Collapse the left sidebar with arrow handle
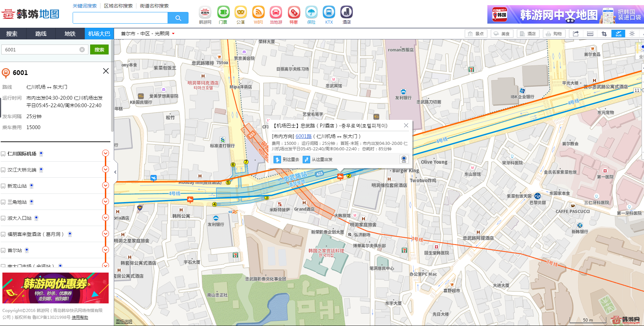 coord(116,172)
